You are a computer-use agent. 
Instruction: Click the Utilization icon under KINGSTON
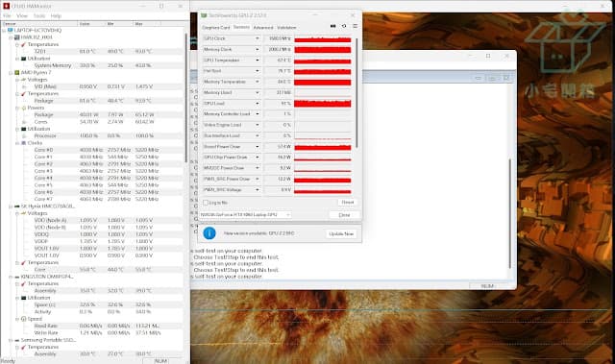tap(23, 298)
